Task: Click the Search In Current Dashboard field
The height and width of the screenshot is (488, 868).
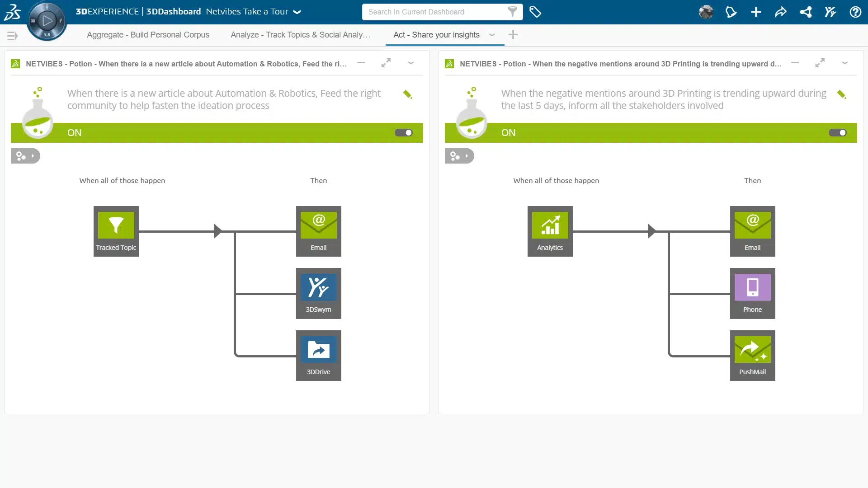Action: pos(434,12)
